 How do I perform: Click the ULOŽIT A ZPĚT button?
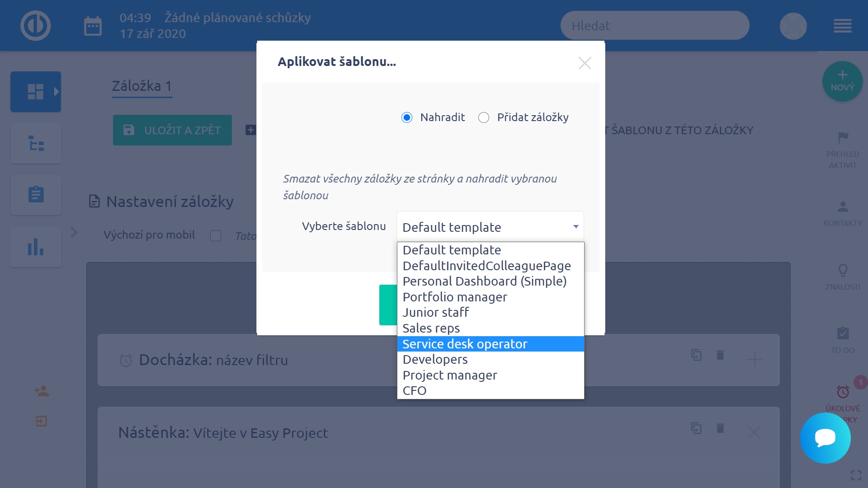coord(172,130)
